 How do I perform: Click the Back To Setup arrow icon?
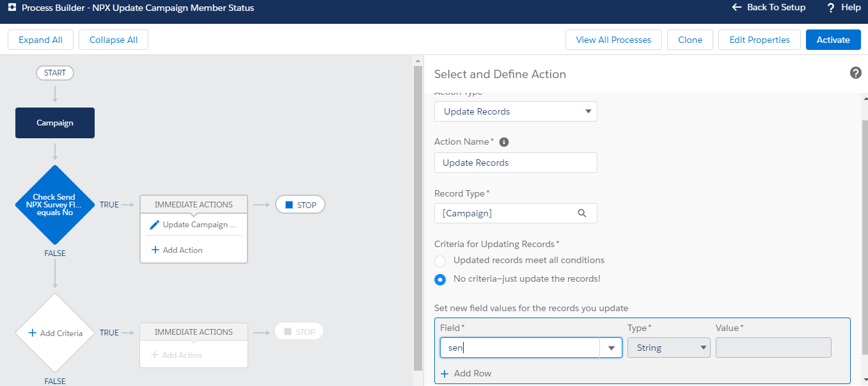(737, 8)
